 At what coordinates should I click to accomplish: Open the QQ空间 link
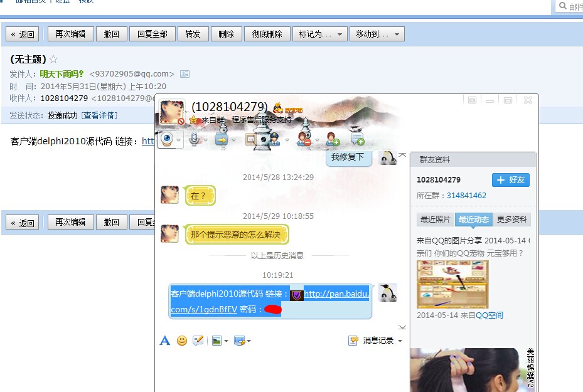(x=489, y=315)
